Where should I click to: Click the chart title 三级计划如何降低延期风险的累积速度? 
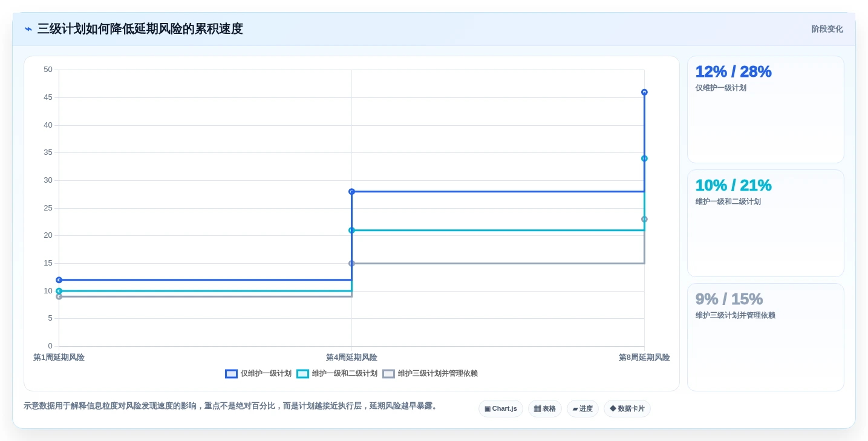[140, 29]
